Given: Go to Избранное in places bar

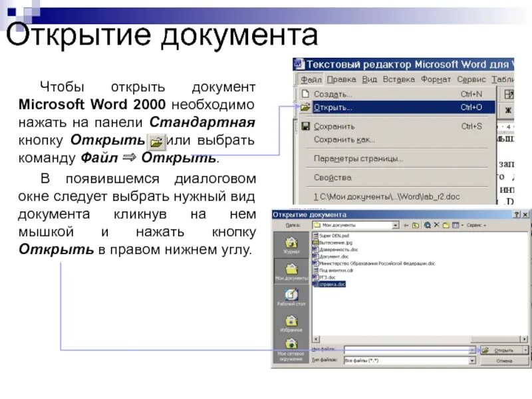Looking at the screenshot, I should point(291,323).
